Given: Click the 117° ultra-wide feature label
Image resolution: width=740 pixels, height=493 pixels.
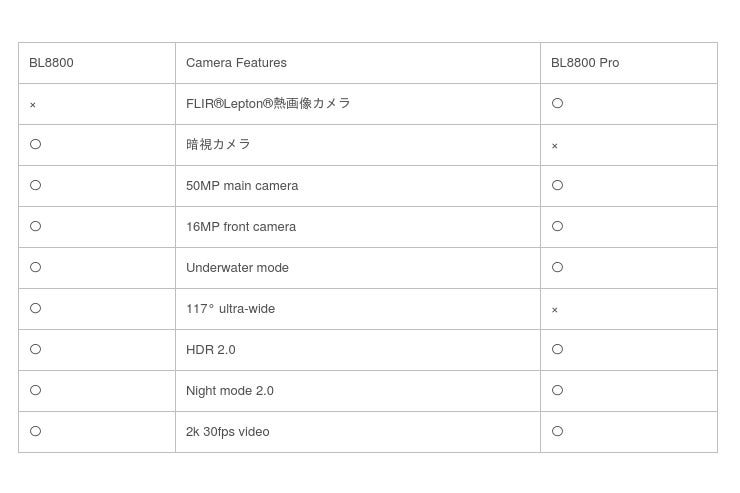Looking at the screenshot, I should pyautogui.click(x=230, y=309).
